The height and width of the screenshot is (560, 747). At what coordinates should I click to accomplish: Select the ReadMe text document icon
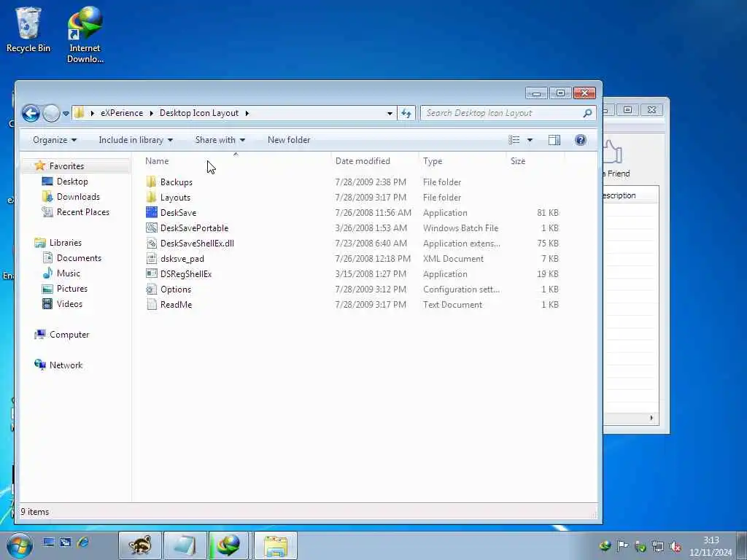152,304
